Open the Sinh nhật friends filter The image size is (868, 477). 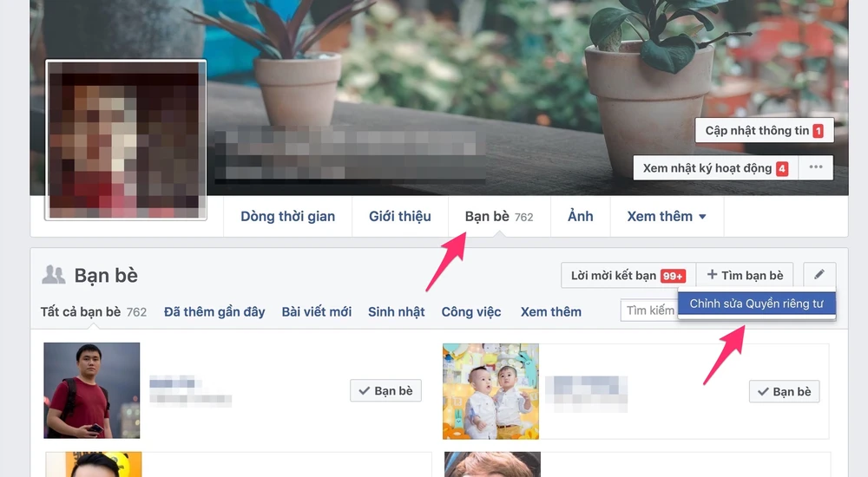(396, 311)
